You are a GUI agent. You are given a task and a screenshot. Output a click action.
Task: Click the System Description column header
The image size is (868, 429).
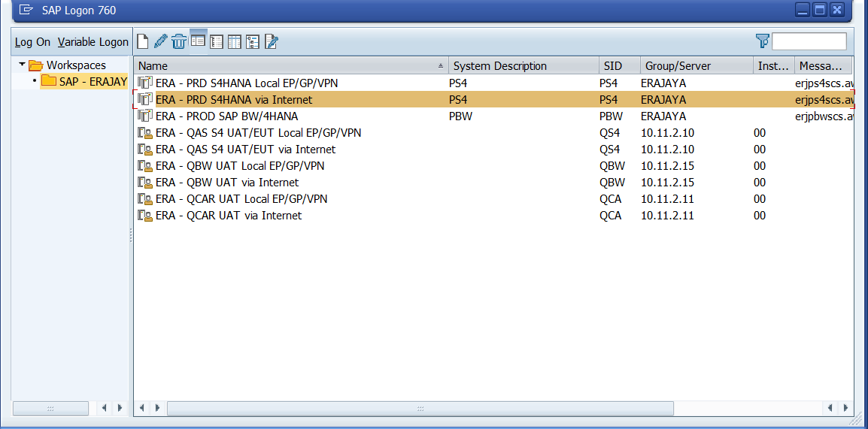pyautogui.click(x=500, y=66)
